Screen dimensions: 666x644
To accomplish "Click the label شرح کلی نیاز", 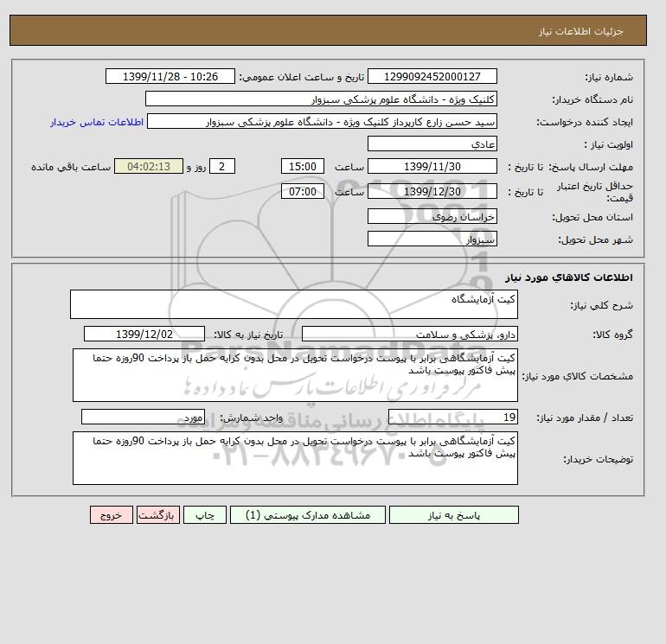I will click(x=601, y=305).
